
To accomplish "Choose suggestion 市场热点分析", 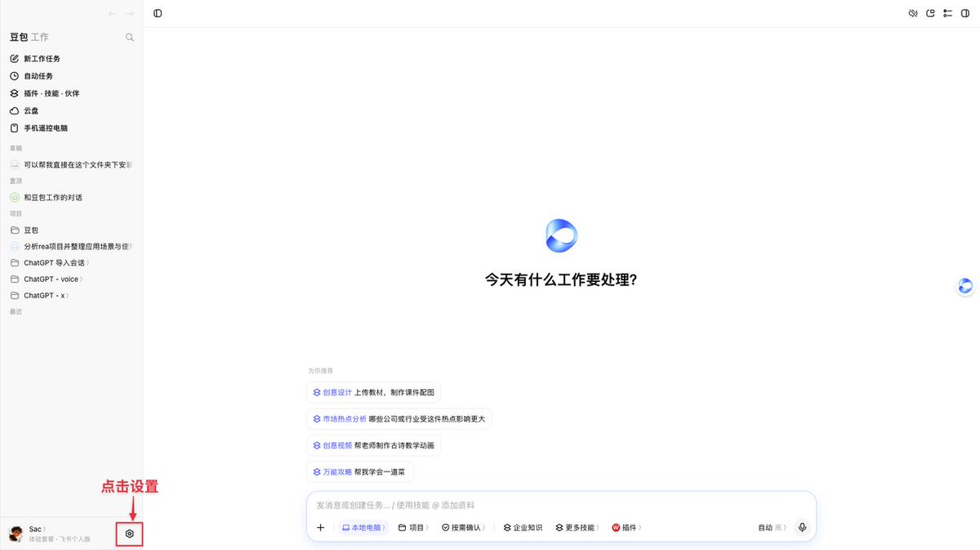I will tap(399, 418).
